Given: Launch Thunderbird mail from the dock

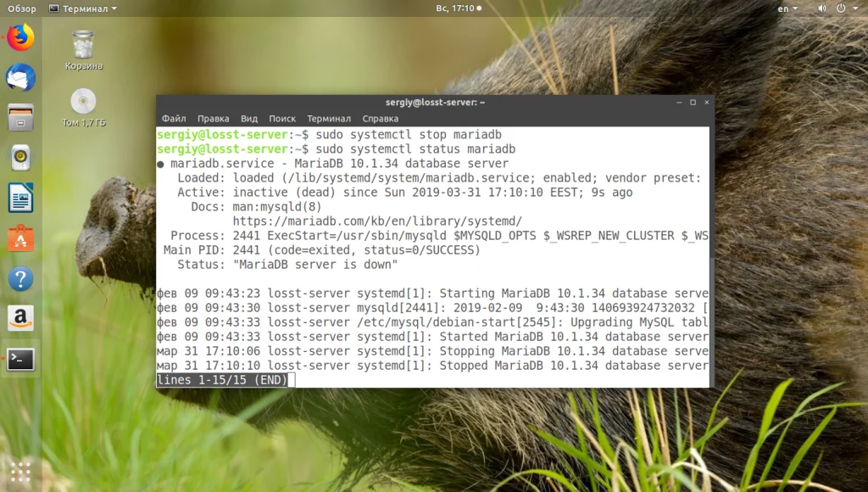Looking at the screenshot, I should 20,77.
